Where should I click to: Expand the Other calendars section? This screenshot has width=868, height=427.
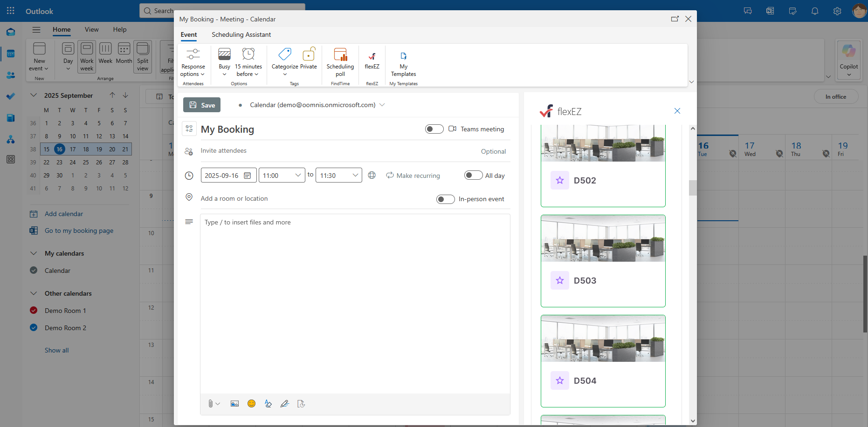tap(34, 293)
